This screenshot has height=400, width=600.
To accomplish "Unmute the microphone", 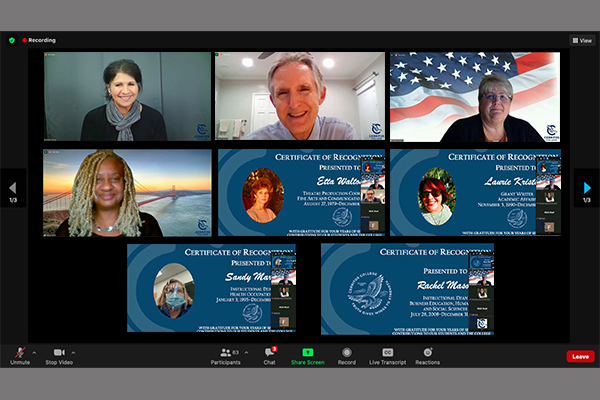I will (x=19, y=354).
